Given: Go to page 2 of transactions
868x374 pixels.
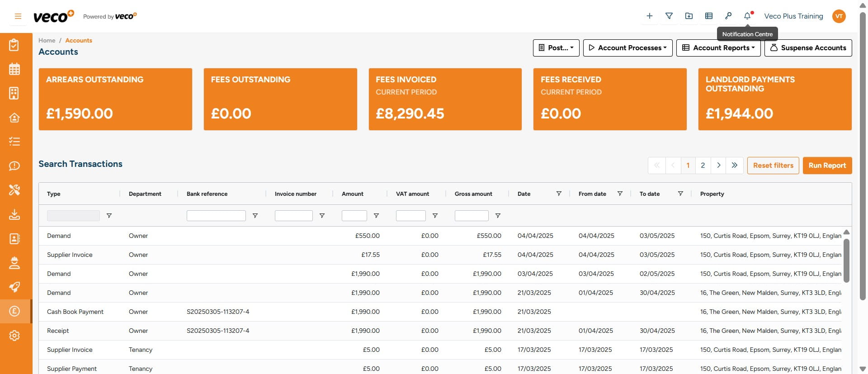Looking at the screenshot, I should click(703, 166).
